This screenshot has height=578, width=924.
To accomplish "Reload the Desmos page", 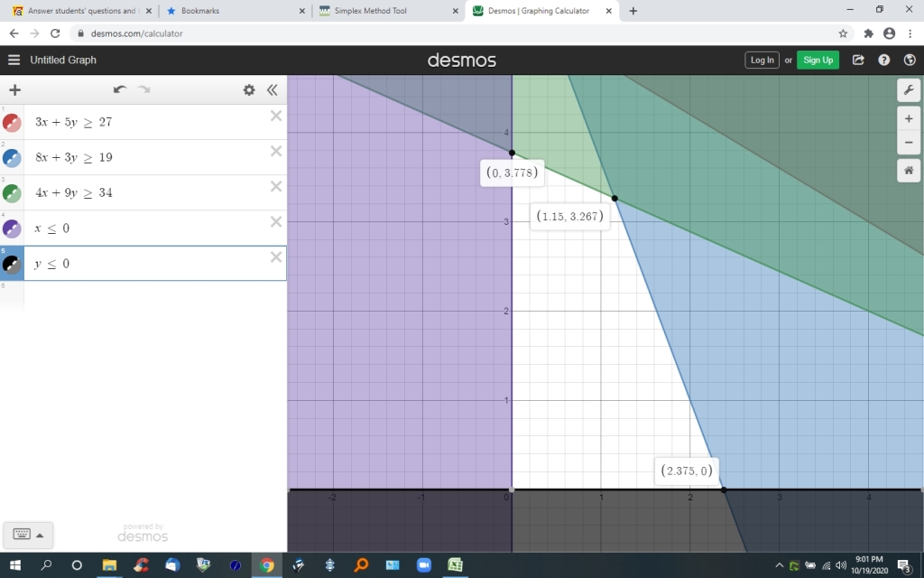I will point(55,33).
